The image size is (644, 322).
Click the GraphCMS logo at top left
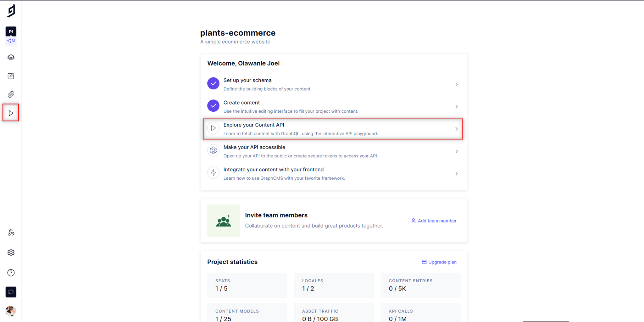tap(11, 11)
